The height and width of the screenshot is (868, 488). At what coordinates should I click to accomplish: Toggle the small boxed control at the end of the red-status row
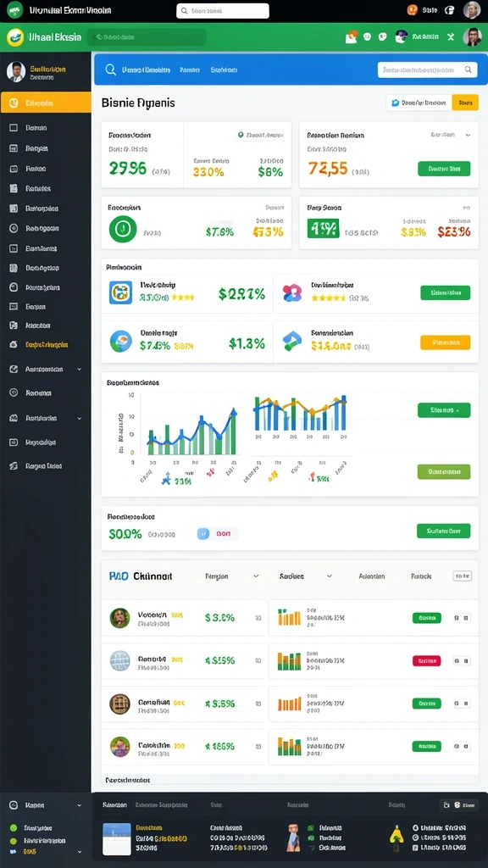click(x=462, y=660)
